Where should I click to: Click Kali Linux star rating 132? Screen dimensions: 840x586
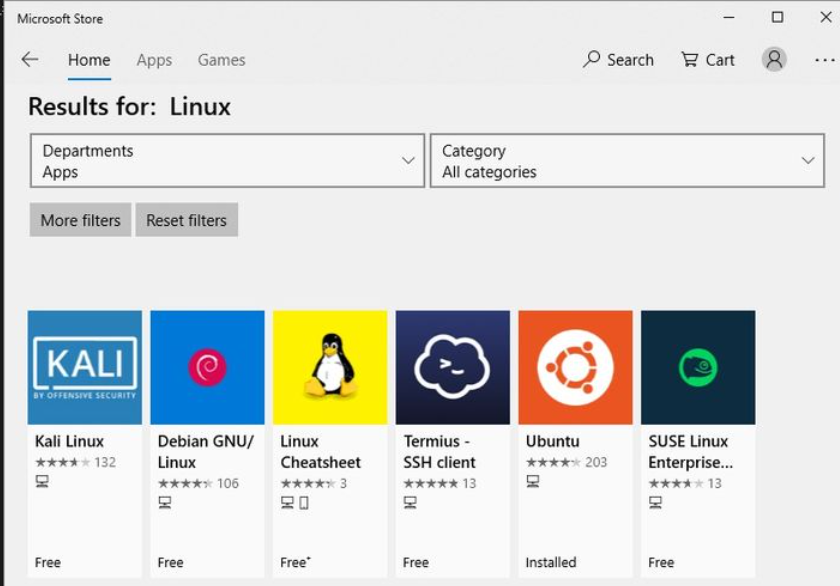76,462
